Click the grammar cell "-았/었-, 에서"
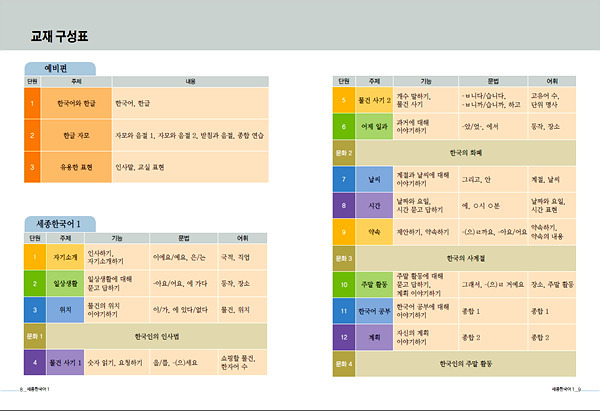600x411 pixels. coord(493,126)
